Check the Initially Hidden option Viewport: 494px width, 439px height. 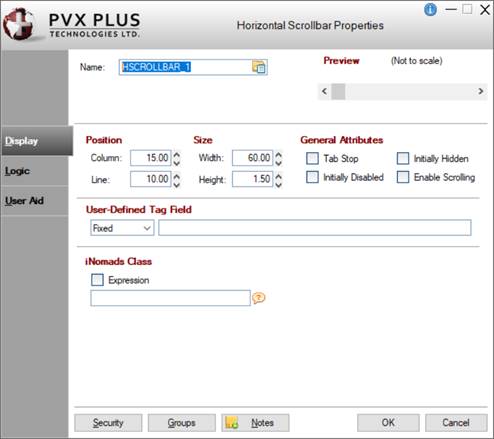(403, 158)
